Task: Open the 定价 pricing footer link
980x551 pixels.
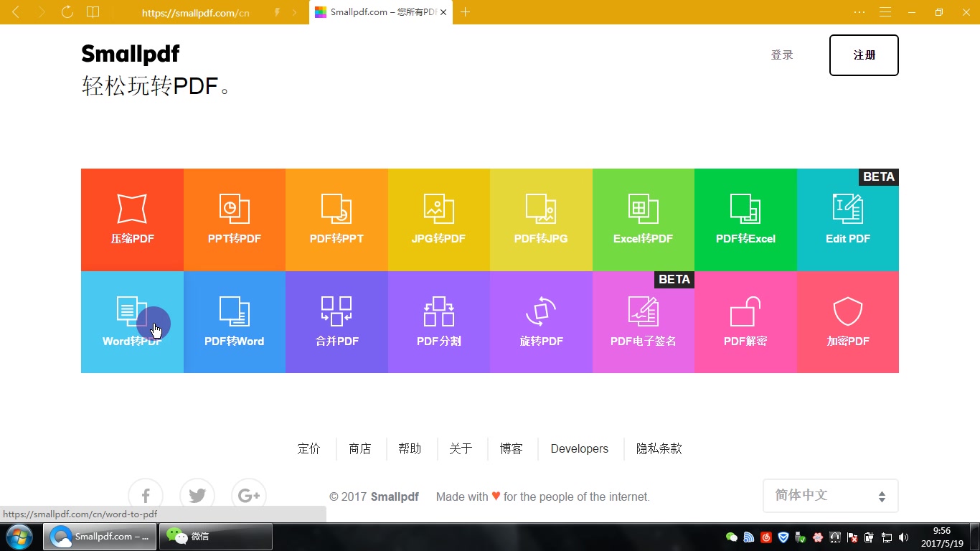Action: click(308, 448)
